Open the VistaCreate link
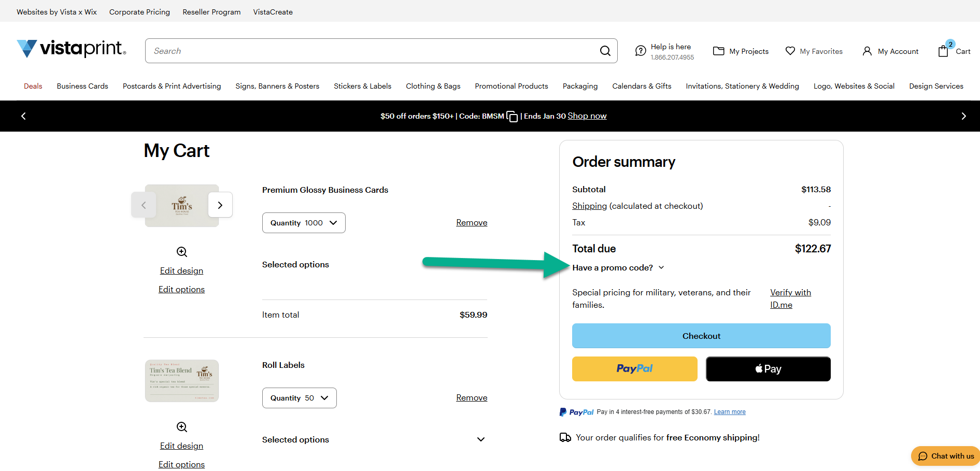 coord(273,12)
